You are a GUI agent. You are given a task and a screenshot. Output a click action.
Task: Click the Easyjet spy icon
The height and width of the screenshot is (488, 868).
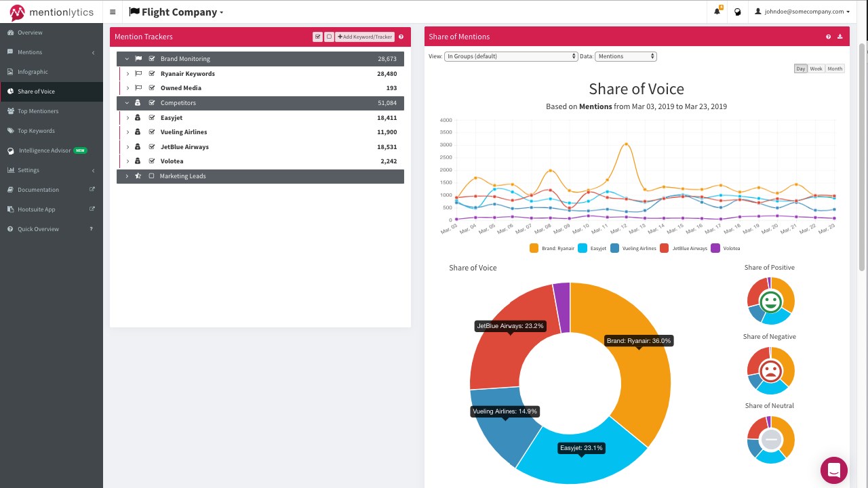(x=138, y=118)
